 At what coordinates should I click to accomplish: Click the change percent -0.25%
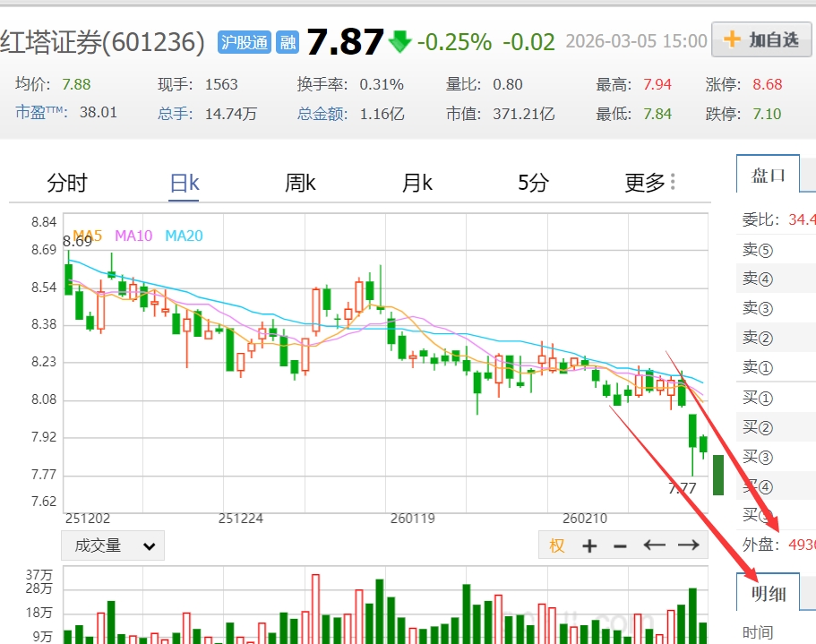[455, 42]
